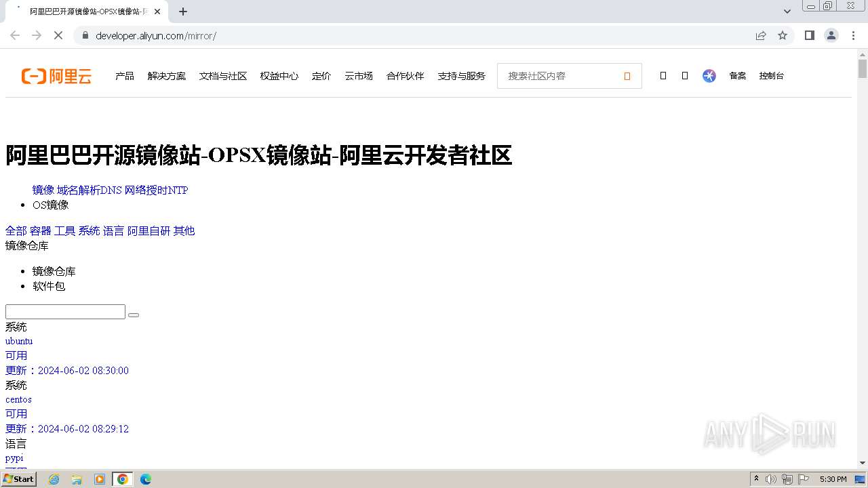Open the Windows Start button
This screenshot has width=868, height=488.
[x=19, y=479]
